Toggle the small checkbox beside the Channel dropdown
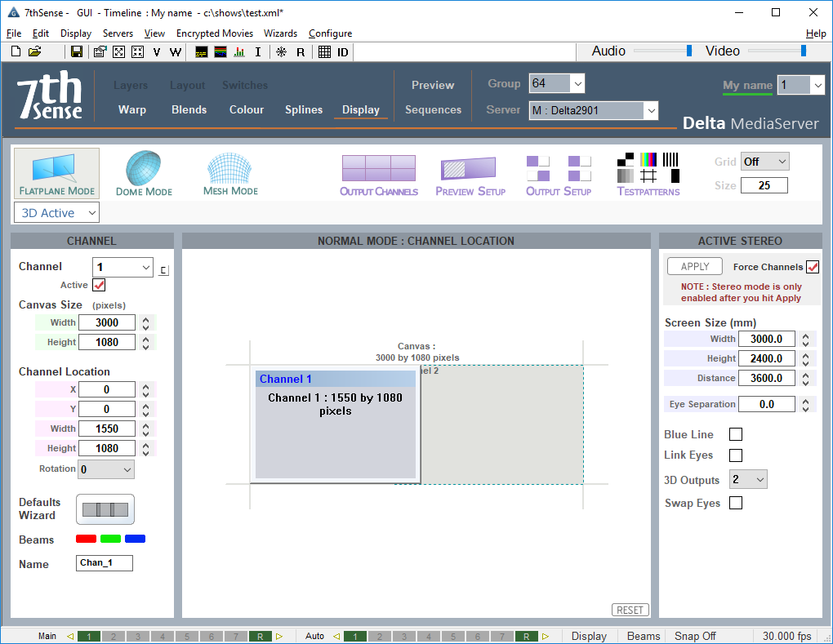833x644 pixels. point(163,270)
